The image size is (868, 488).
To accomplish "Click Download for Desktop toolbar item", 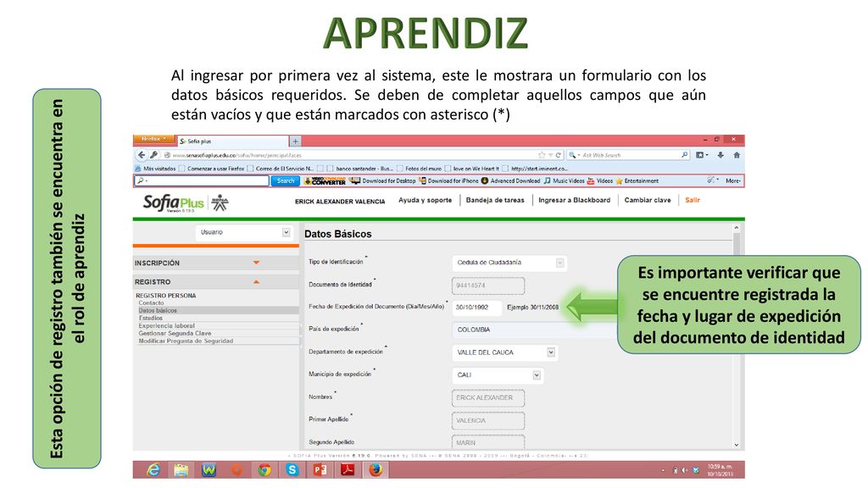I will coord(382,181).
